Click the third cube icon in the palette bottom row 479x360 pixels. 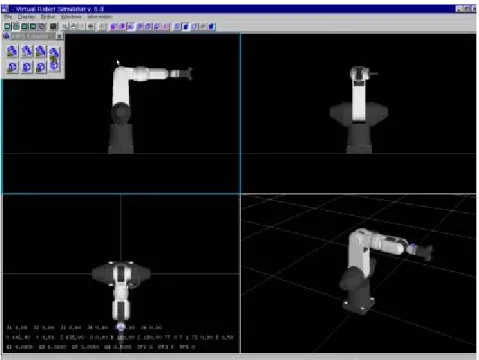click(41, 67)
